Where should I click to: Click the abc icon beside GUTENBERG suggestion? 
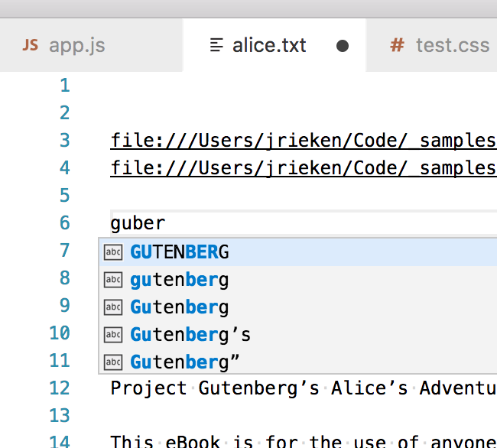pos(113,252)
